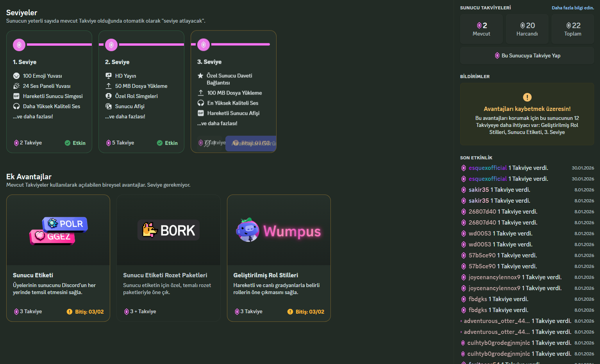Click the Avantajları kaybetmek üzeresin! warning text
Image resolution: width=600 pixels, height=364 pixels.
(527, 109)
